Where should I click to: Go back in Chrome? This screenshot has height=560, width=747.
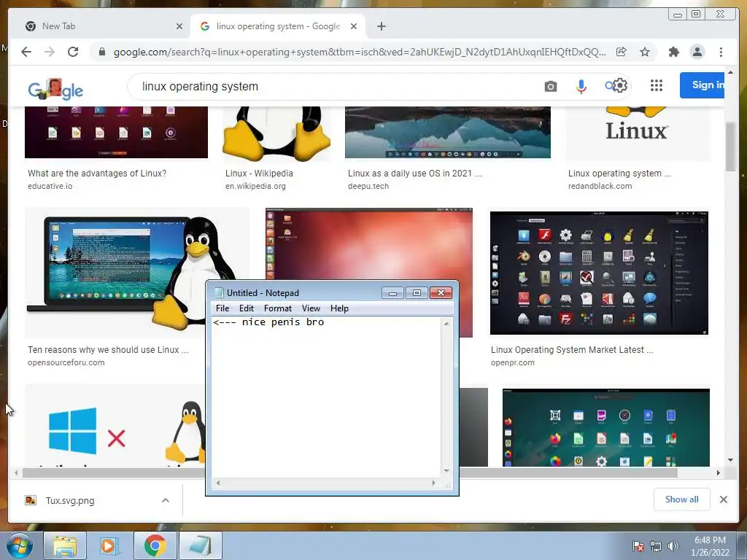(26, 52)
